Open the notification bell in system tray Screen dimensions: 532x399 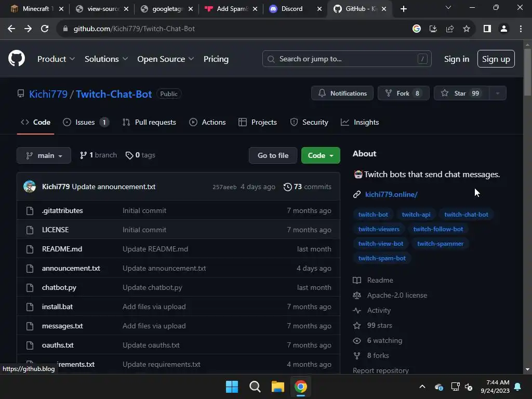[x=517, y=387]
